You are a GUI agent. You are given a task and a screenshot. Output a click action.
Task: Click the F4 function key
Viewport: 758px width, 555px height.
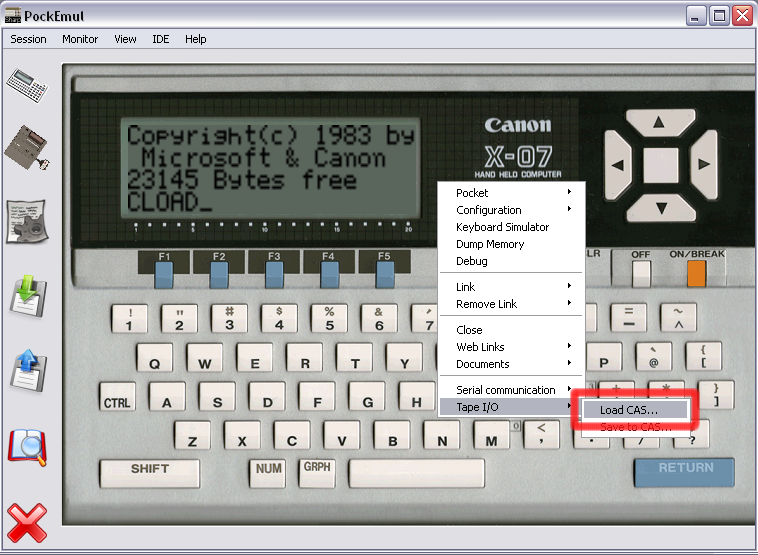(x=329, y=275)
